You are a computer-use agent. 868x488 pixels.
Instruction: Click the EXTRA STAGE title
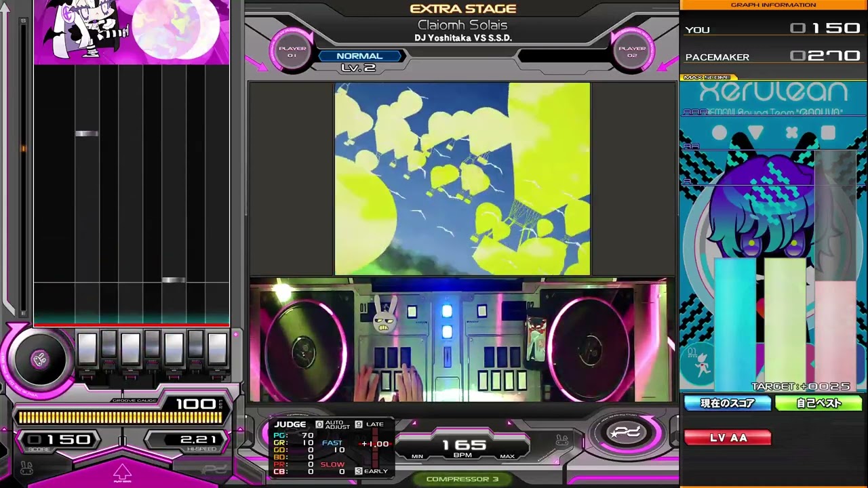(x=463, y=9)
